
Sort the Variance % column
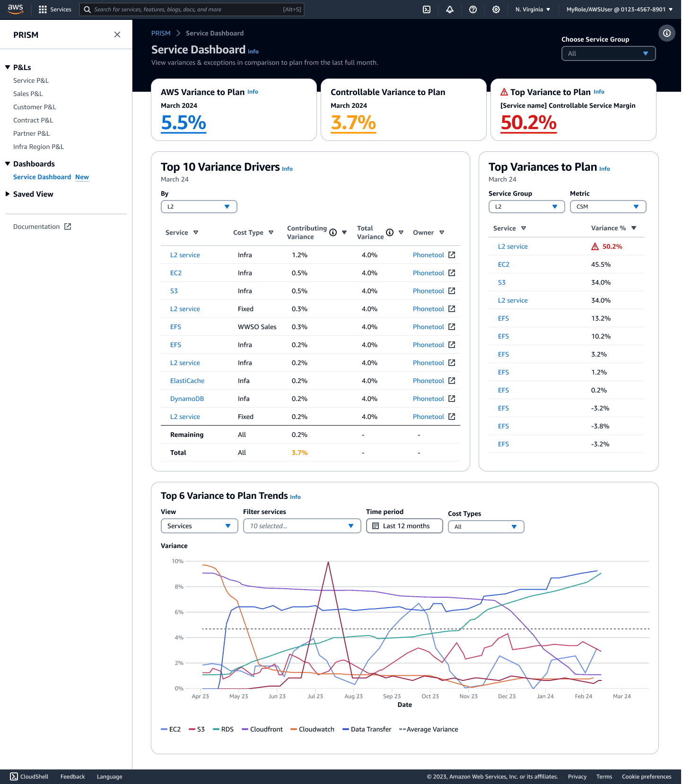pyautogui.click(x=634, y=228)
